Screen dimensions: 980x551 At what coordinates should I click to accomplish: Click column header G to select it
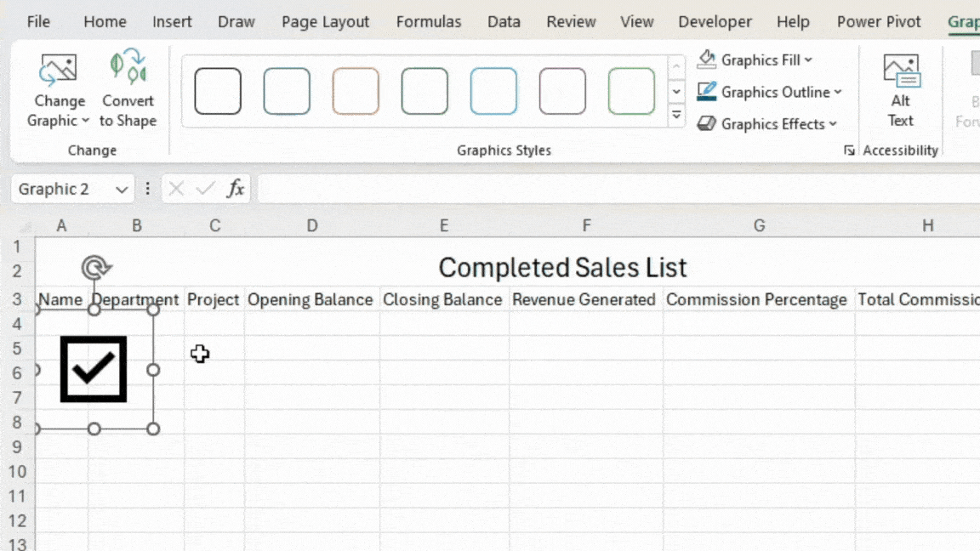pos(758,225)
